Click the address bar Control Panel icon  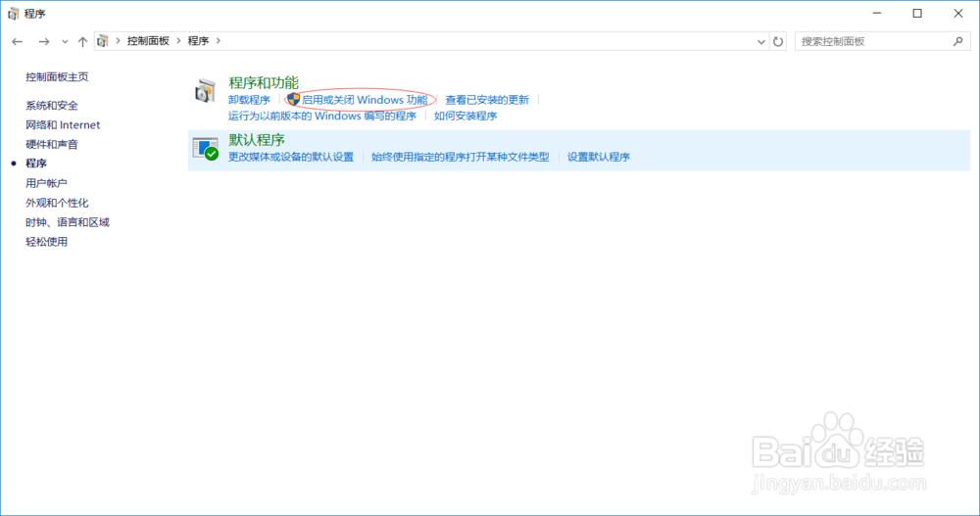coord(103,41)
